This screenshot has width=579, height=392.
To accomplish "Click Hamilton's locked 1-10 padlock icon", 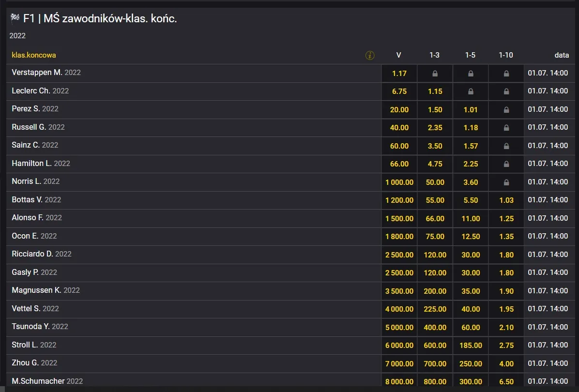I will pos(506,164).
